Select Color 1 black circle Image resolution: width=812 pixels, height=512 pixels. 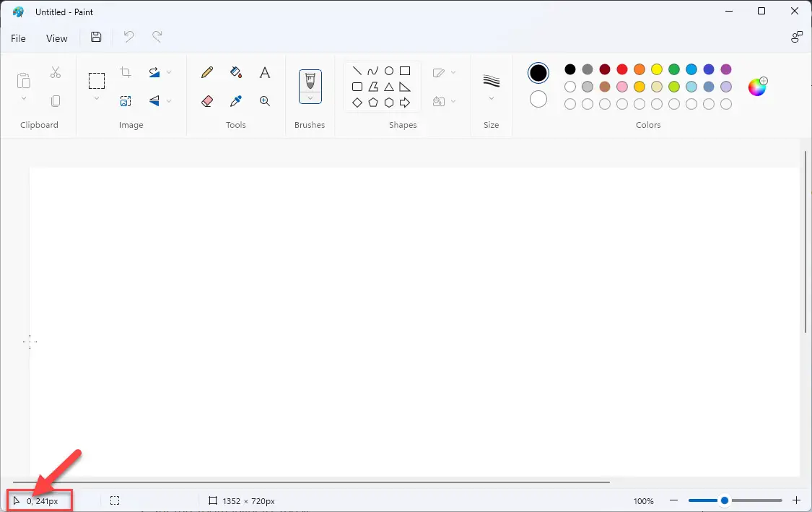[x=538, y=73]
